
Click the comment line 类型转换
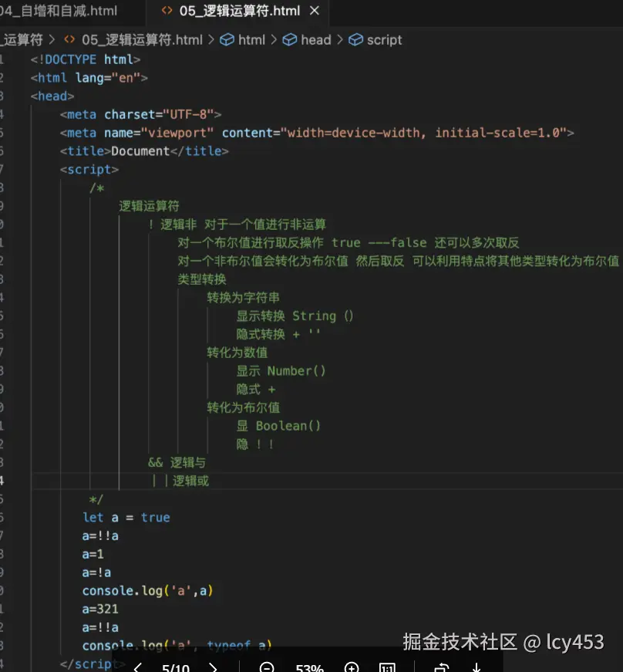pos(202,279)
